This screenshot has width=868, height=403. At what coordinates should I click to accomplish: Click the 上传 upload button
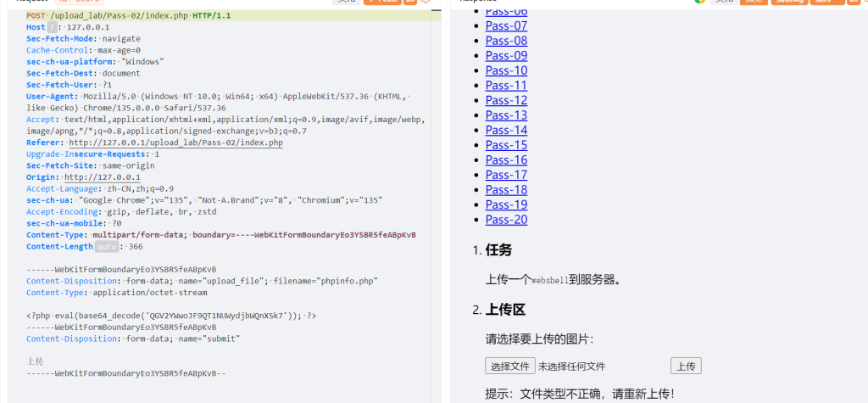(x=686, y=367)
